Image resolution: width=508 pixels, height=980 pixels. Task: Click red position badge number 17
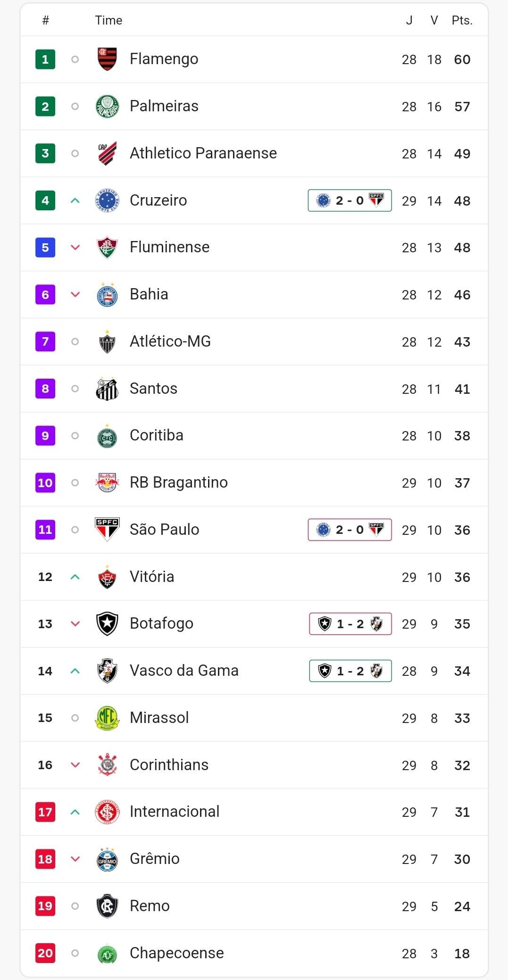click(45, 812)
